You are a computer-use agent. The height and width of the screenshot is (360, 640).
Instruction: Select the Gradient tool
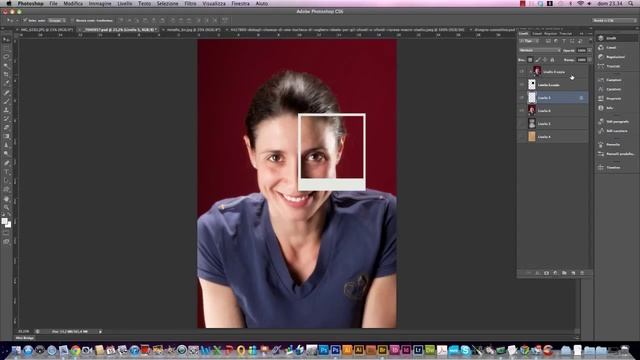pyautogui.click(x=6, y=136)
